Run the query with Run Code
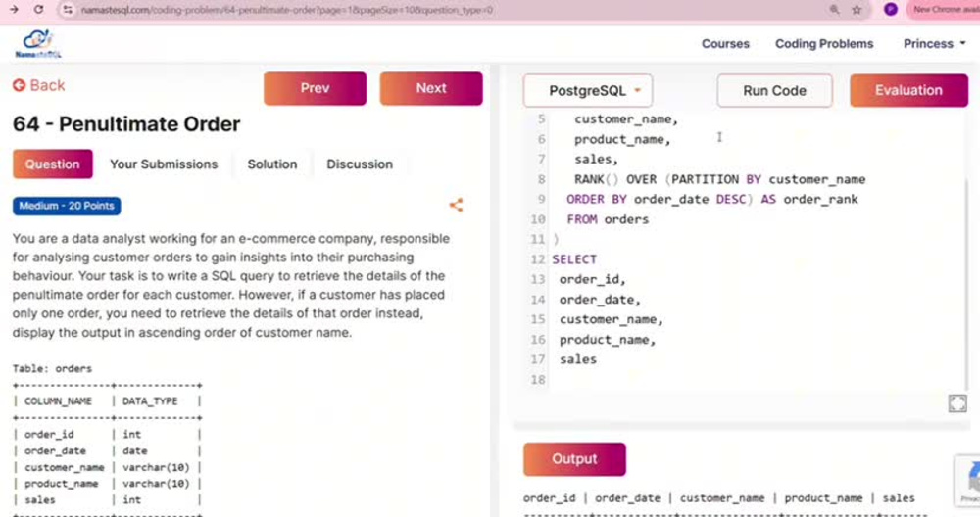Screen dimensions: 980x517 (x=774, y=90)
